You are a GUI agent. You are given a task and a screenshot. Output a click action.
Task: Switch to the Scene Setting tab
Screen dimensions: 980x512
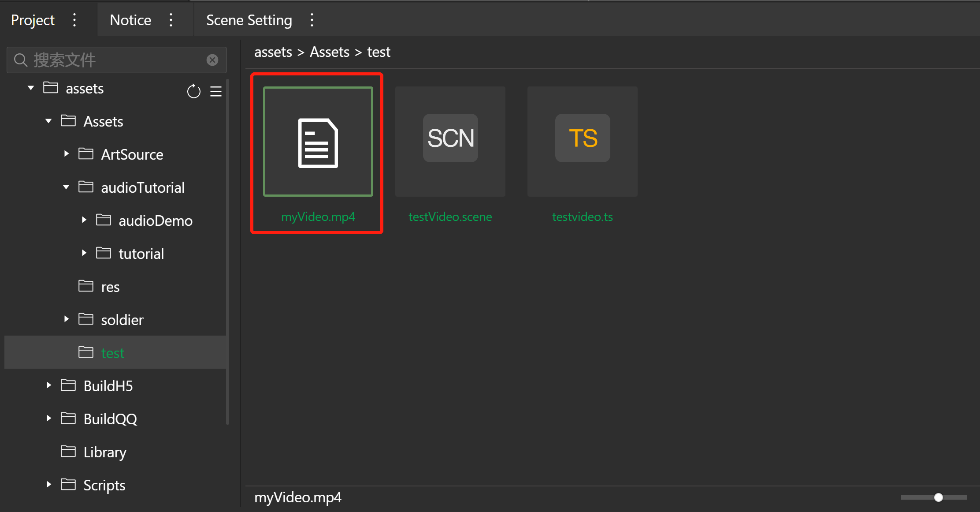point(249,20)
